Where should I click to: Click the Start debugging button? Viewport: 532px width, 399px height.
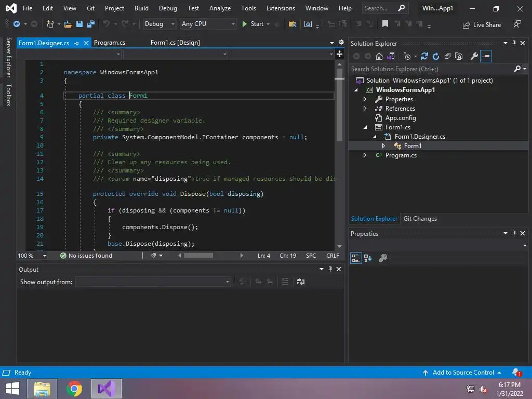tap(252, 24)
